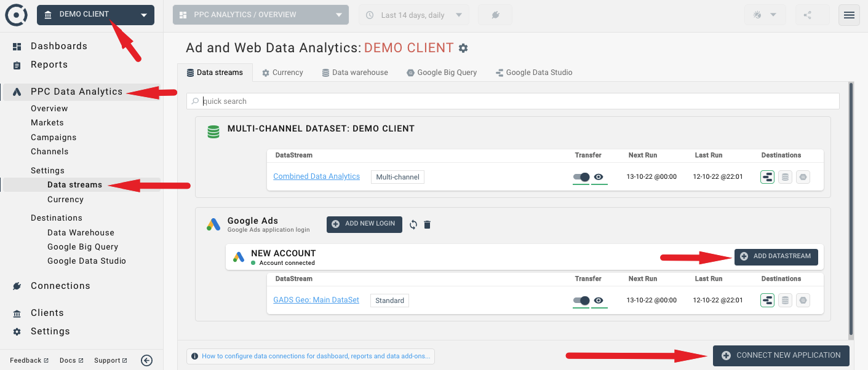Click Data Studio destination icon for GADS Geo
This screenshot has height=370, width=868.
click(767, 301)
